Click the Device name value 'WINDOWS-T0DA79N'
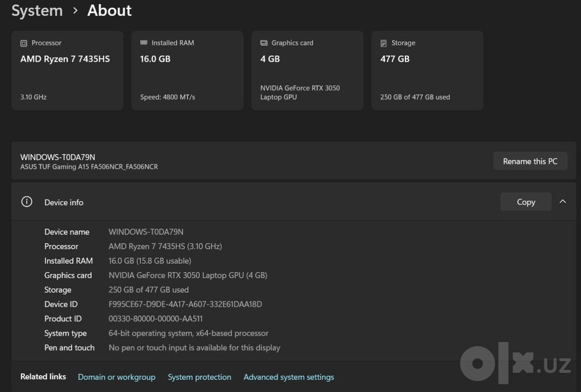Image resolution: width=581 pixels, height=392 pixels. point(146,232)
